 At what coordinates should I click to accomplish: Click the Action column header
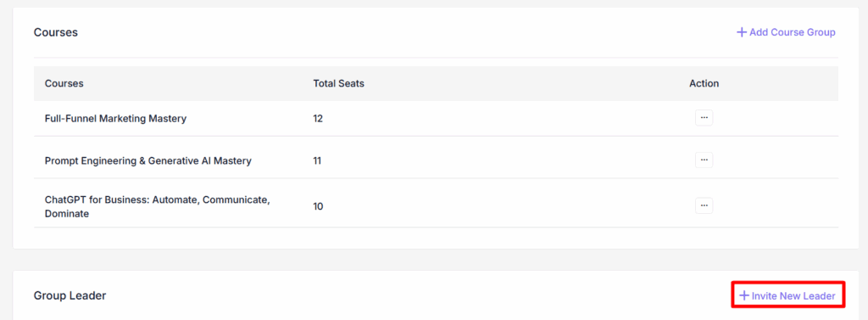704,83
